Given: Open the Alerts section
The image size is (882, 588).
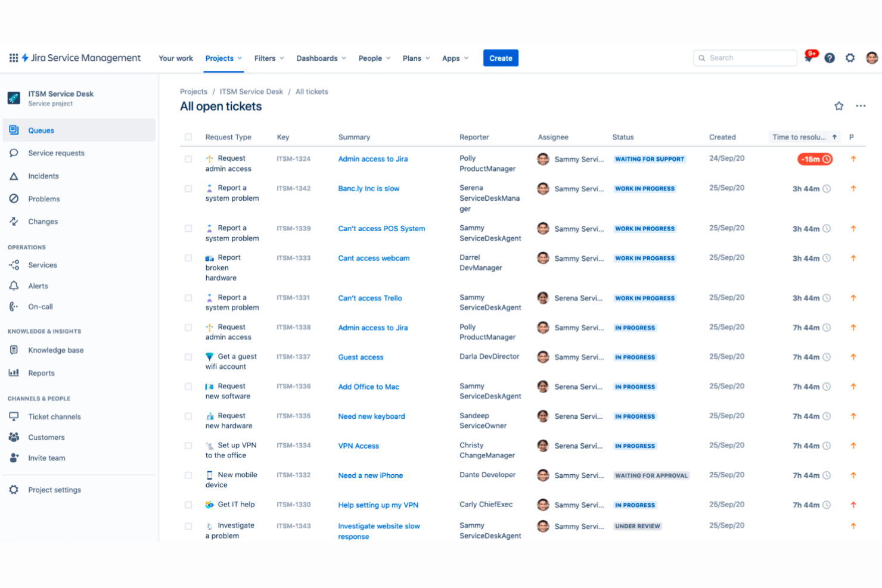Looking at the screenshot, I should coord(38,285).
